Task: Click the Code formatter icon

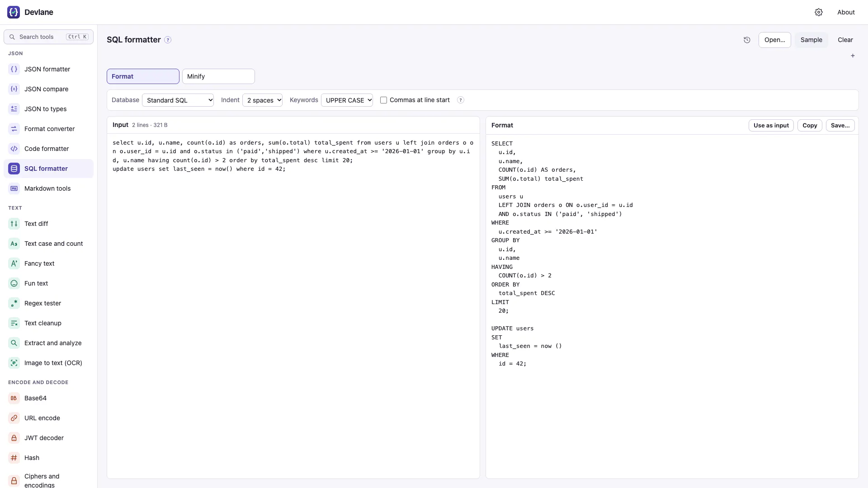Action: 14,149
